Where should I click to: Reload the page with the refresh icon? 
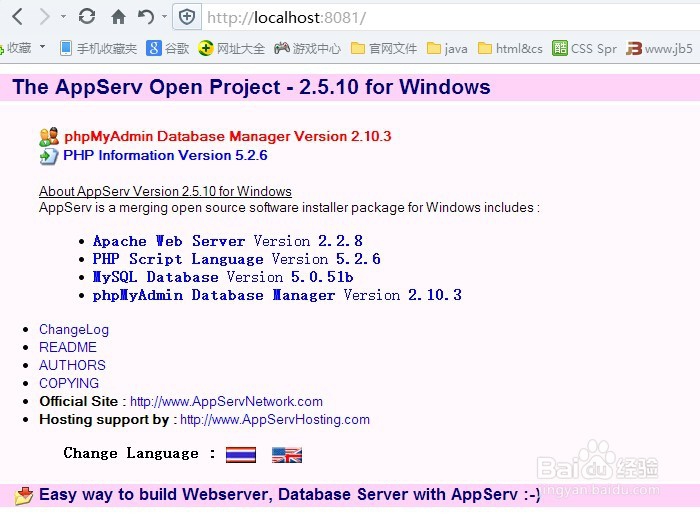87,17
